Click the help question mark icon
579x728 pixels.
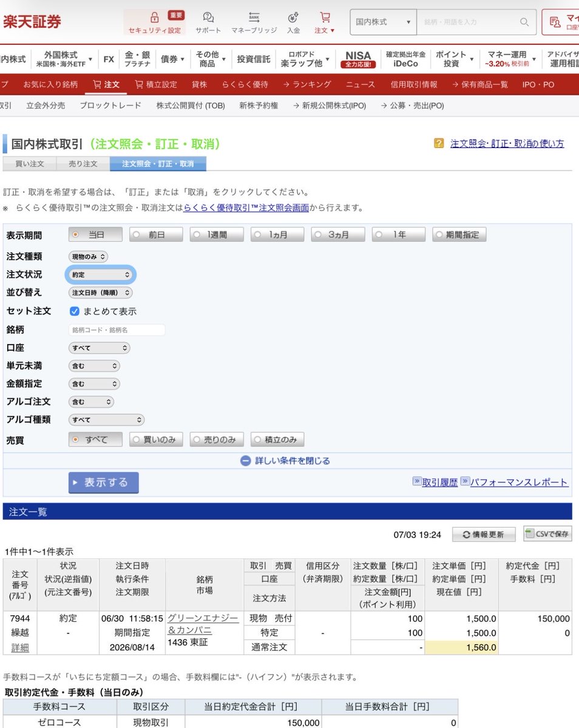(439, 144)
